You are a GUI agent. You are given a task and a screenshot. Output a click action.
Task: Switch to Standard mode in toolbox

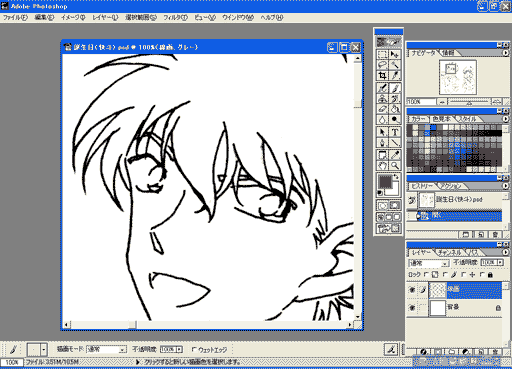click(382, 206)
